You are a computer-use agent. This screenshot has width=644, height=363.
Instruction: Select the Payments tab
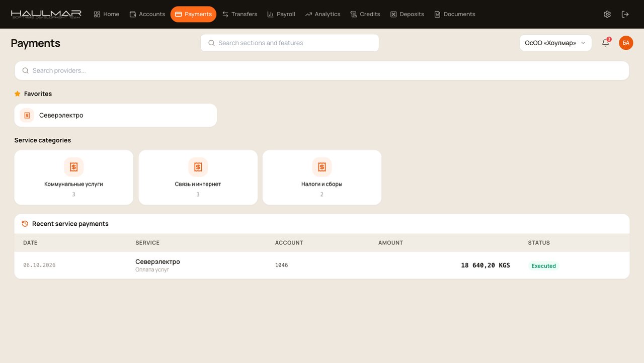tap(193, 14)
